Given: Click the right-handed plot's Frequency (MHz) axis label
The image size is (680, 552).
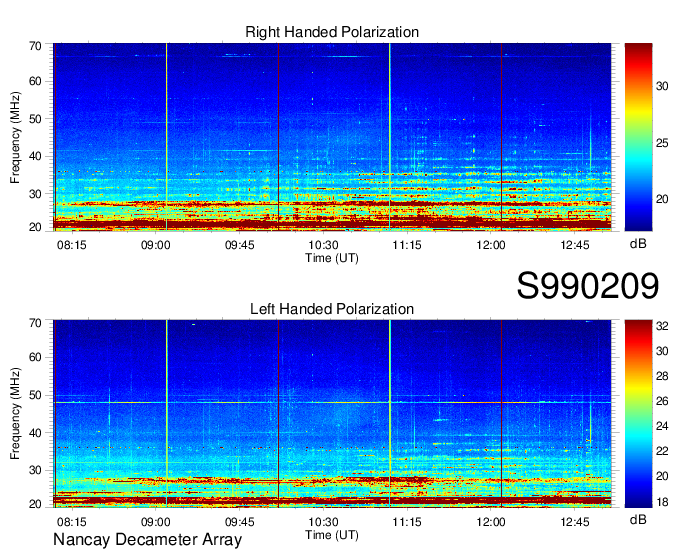Looking at the screenshot, I should click(x=15, y=137).
